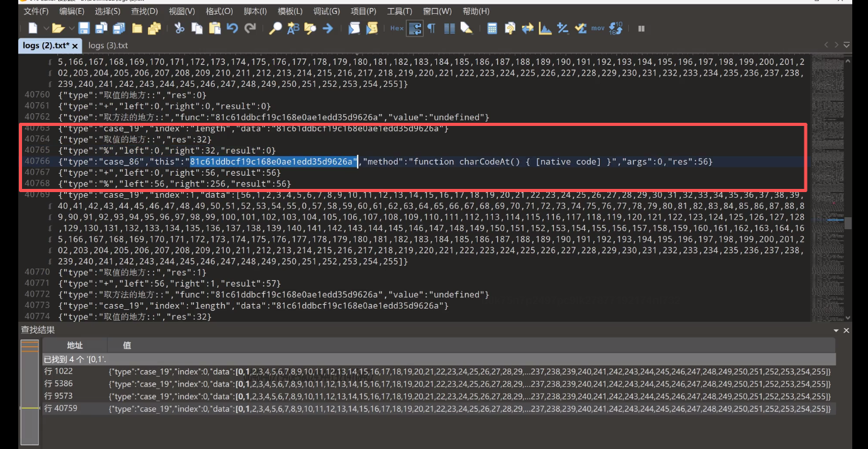
Task: Expand the Open file recent dropdown arrow
Action: pyautogui.click(x=71, y=28)
